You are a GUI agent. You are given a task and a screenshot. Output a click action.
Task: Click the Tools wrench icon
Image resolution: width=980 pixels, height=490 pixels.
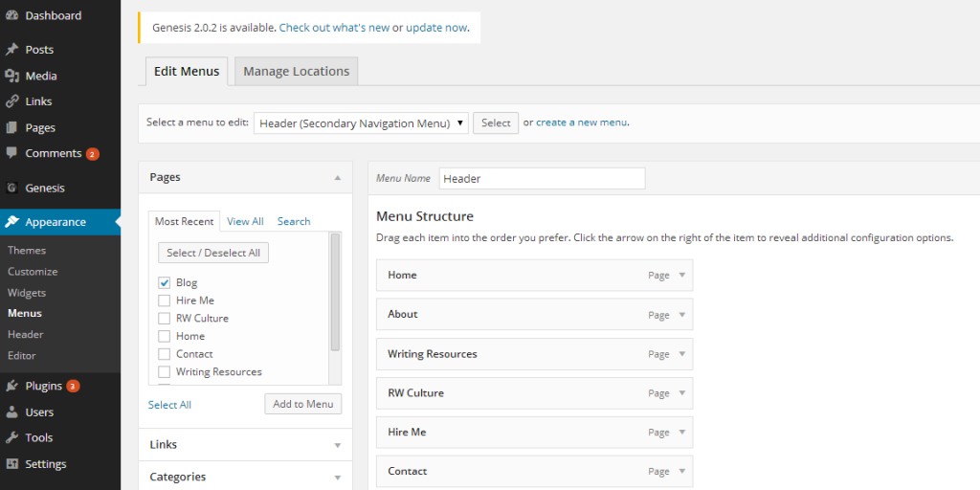coord(11,438)
